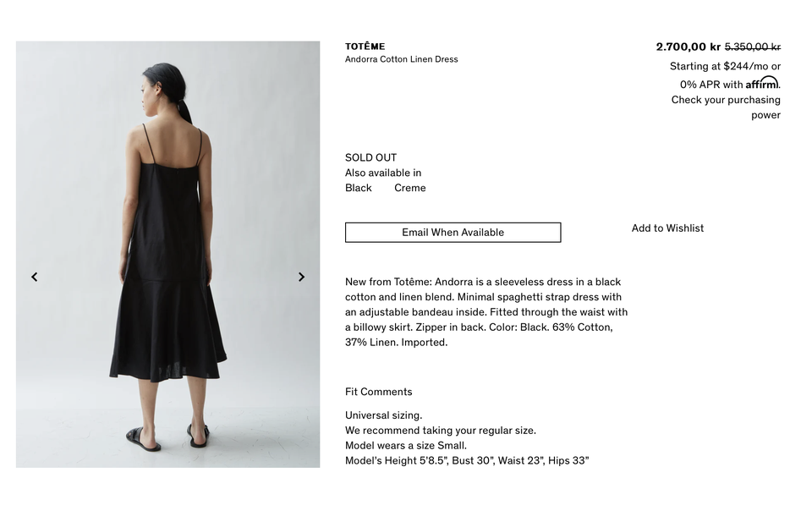Advance to the next product photo

click(x=301, y=277)
